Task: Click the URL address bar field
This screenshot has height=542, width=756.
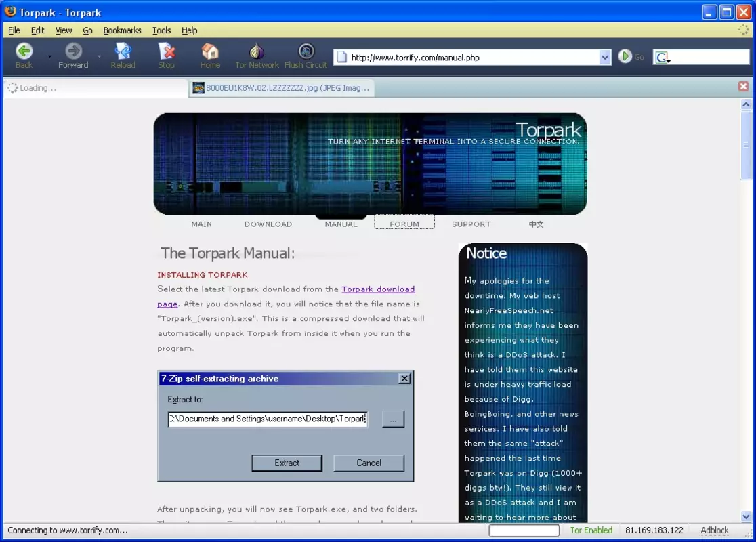Action: pos(473,58)
